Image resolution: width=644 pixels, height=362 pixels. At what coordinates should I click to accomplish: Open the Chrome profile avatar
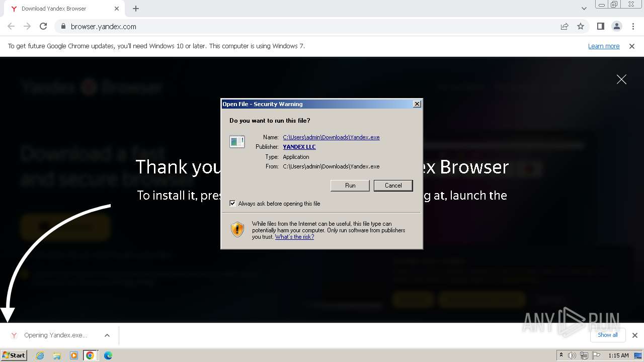pyautogui.click(x=616, y=27)
